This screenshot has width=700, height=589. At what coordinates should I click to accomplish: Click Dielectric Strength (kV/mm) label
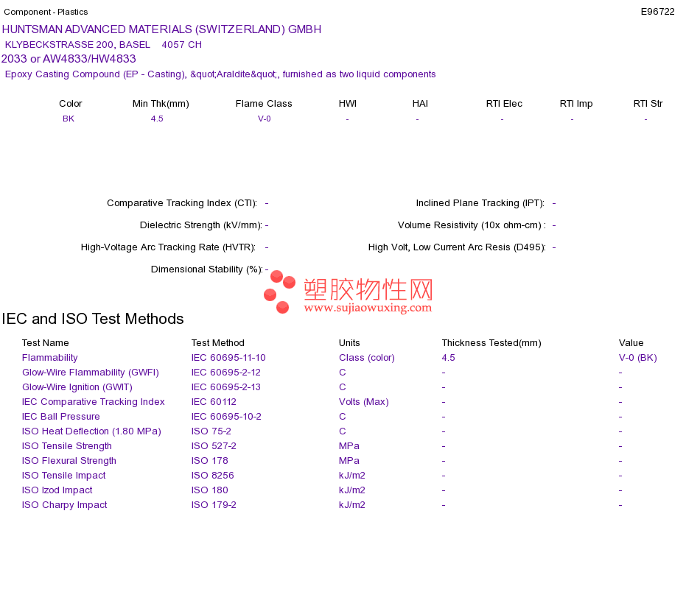201,225
